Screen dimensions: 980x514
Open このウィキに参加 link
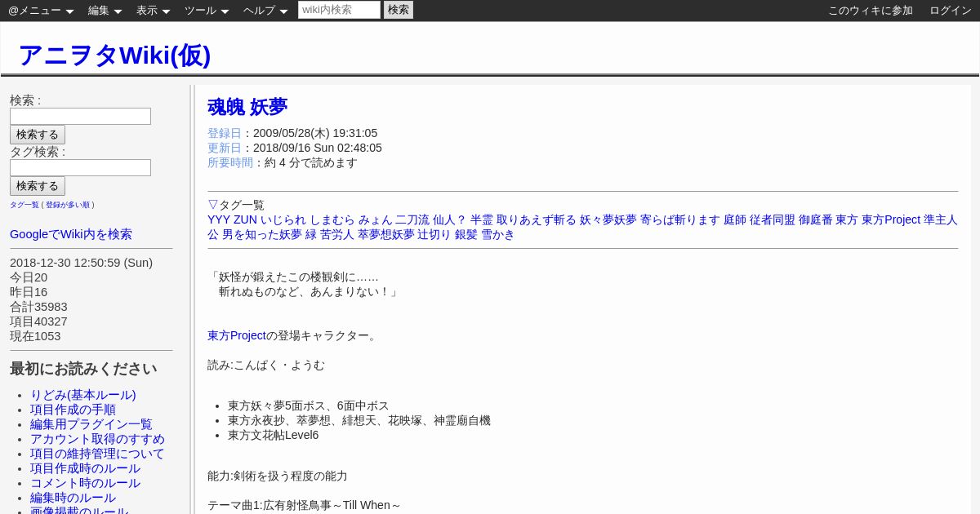coord(871,11)
